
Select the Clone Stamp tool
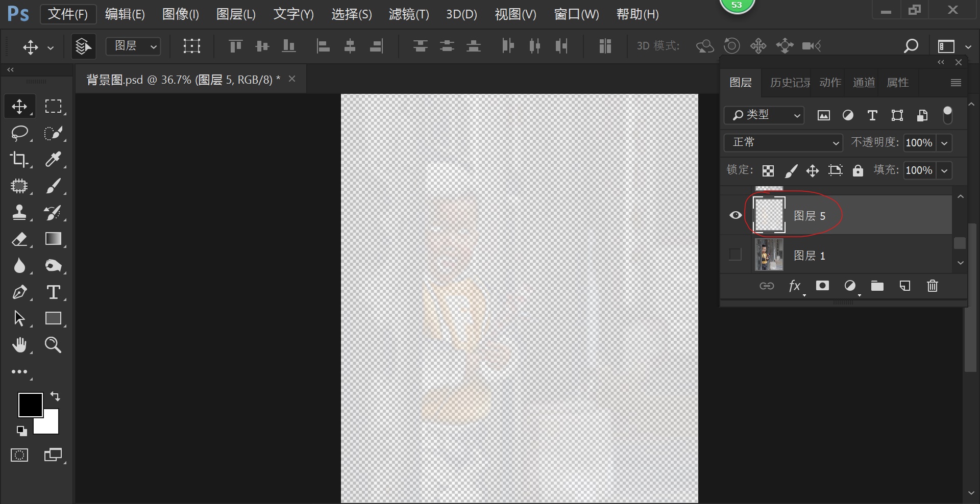click(x=19, y=213)
